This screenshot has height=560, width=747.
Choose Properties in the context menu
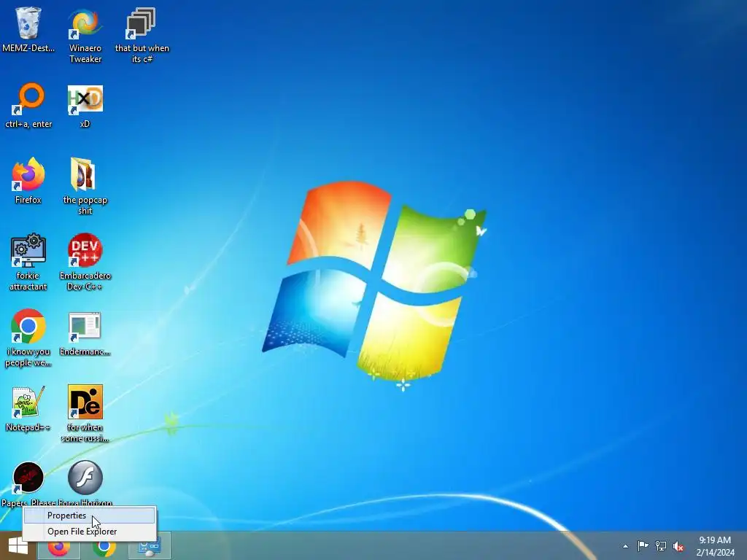pos(90,516)
